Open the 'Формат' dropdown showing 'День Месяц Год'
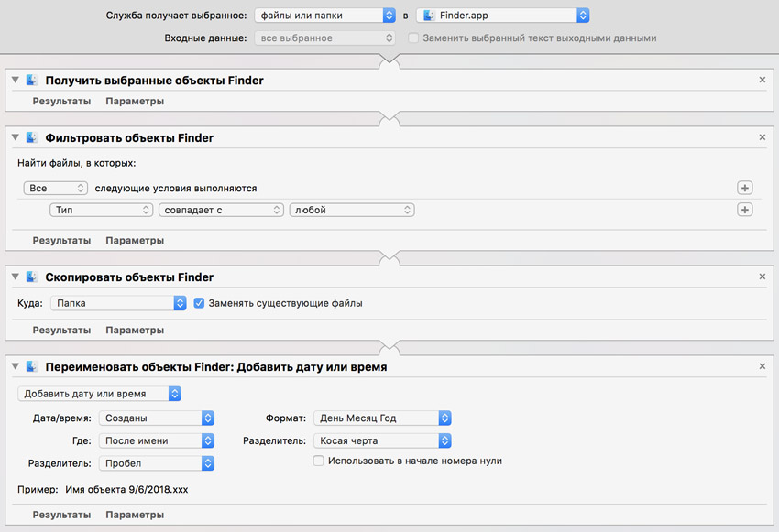 click(x=382, y=418)
